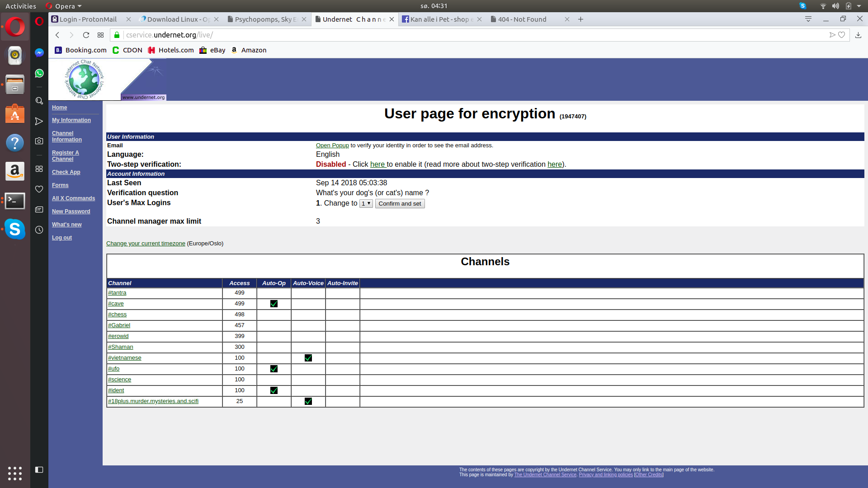Viewport: 868px width, 488px height.
Task: Open Ubuntu Software from the dock
Action: [15, 114]
